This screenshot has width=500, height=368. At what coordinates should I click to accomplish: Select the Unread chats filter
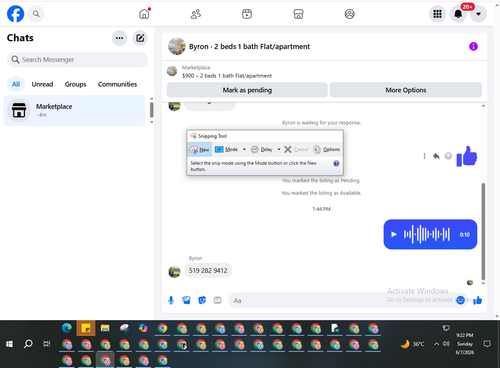pos(42,84)
